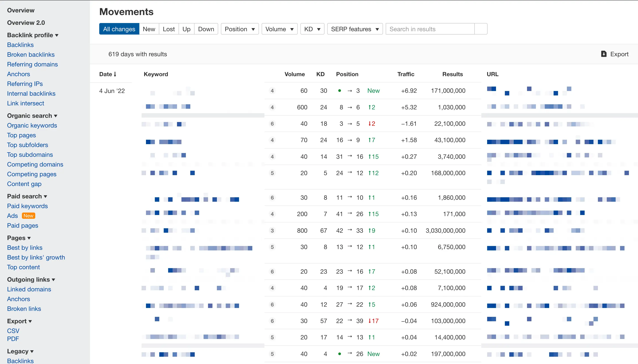
Task: Click SERP badge on 103,000,000 results row
Action: pyautogui.click(x=272, y=321)
